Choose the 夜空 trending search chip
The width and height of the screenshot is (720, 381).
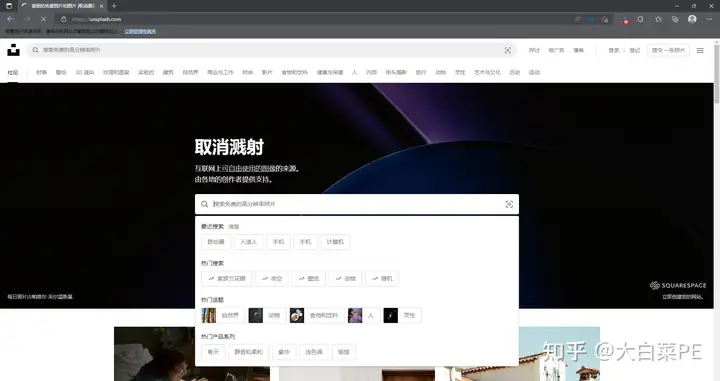pyautogui.click(x=272, y=279)
